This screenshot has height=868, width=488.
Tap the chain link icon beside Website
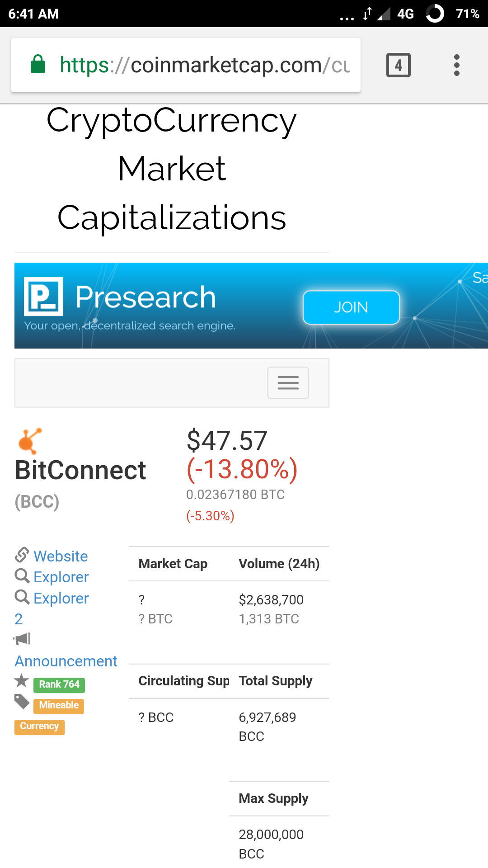[x=22, y=555]
